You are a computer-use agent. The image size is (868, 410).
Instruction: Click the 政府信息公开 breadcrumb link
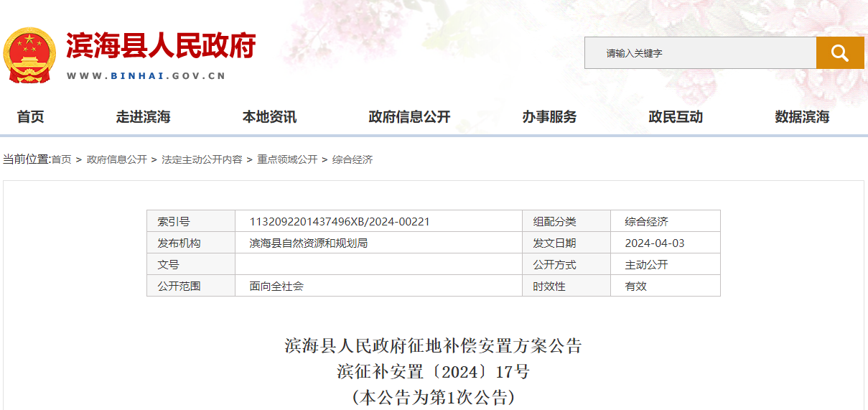point(117,159)
